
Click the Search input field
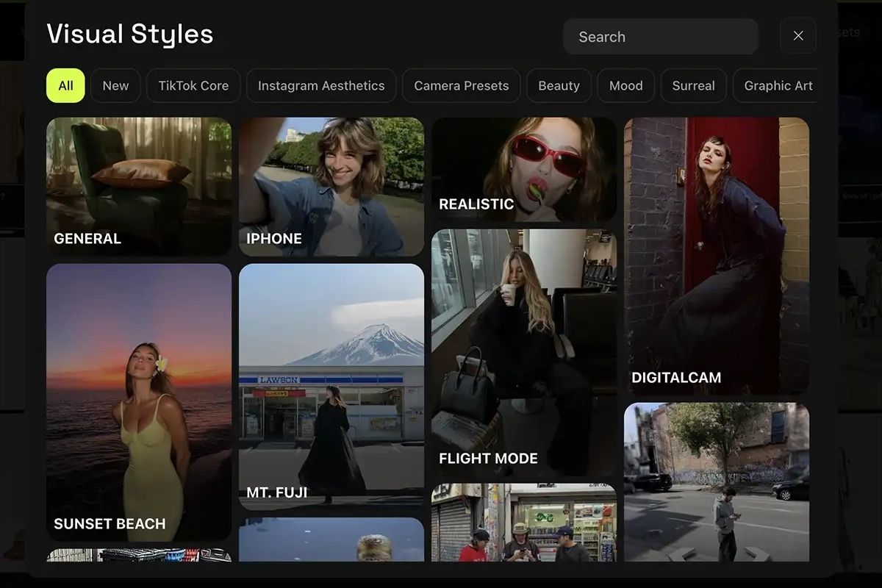(661, 37)
